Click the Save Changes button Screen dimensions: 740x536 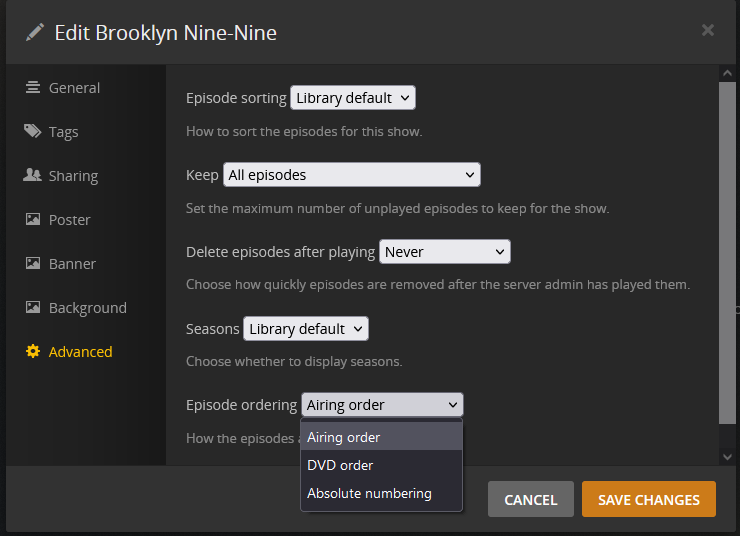tap(648, 499)
